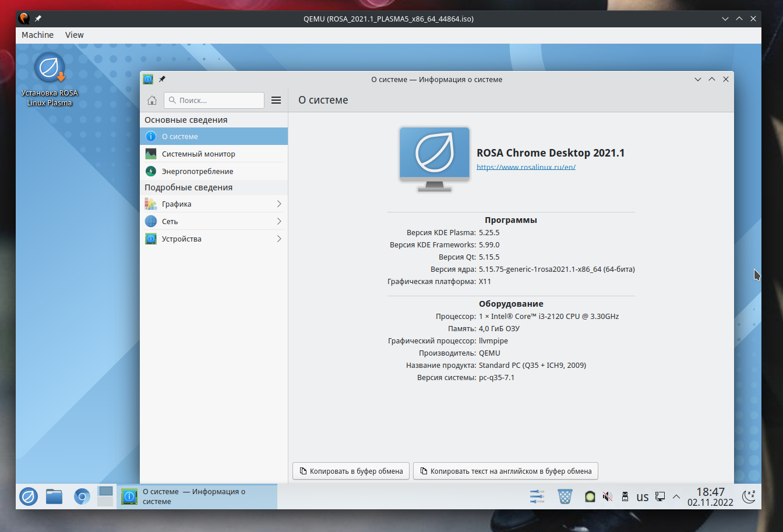Image resolution: width=783 pixels, height=532 pixels.
Task: Launch the file manager from the taskbar
Action: point(54,496)
